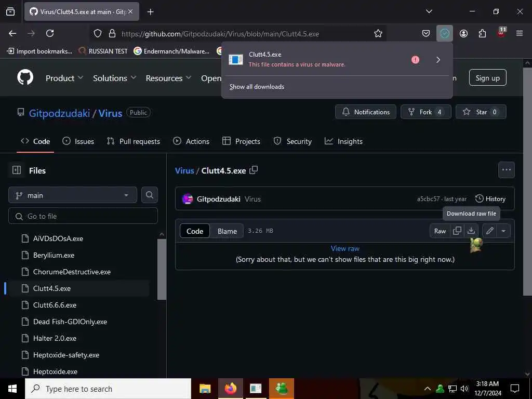Click the Sign up button
The width and height of the screenshot is (532, 399).
pyautogui.click(x=487, y=78)
